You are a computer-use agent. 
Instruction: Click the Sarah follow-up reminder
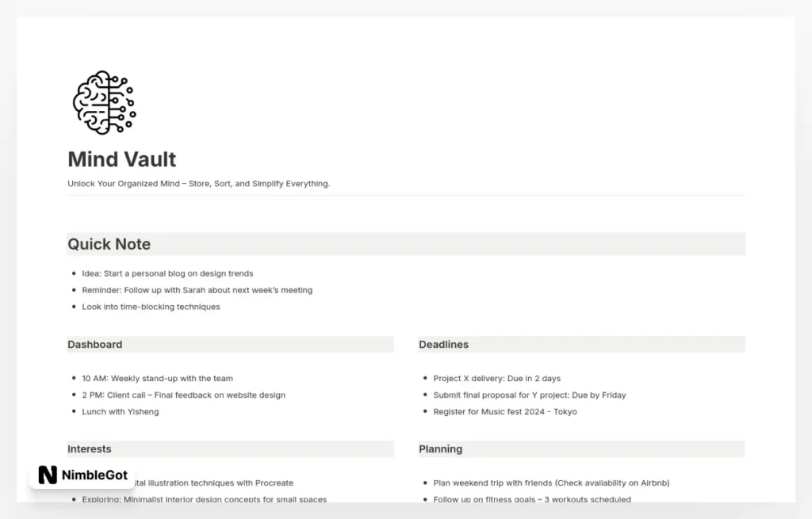[197, 290]
